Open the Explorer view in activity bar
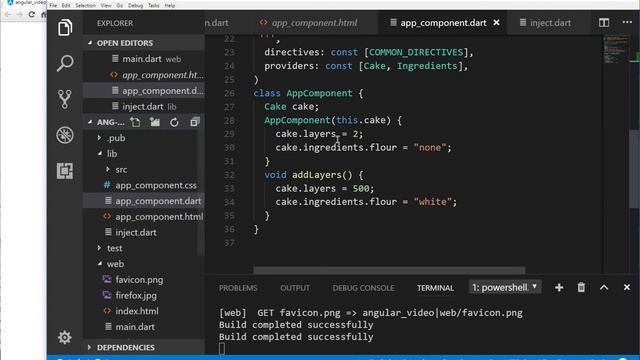The height and width of the screenshot is (360, 640). [65, 28]
